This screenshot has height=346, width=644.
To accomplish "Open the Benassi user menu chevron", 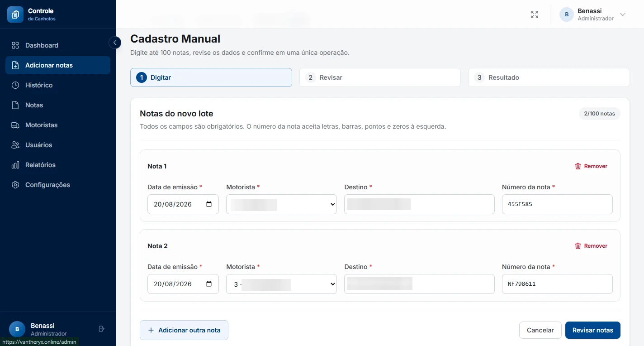I will coord(623,14).
